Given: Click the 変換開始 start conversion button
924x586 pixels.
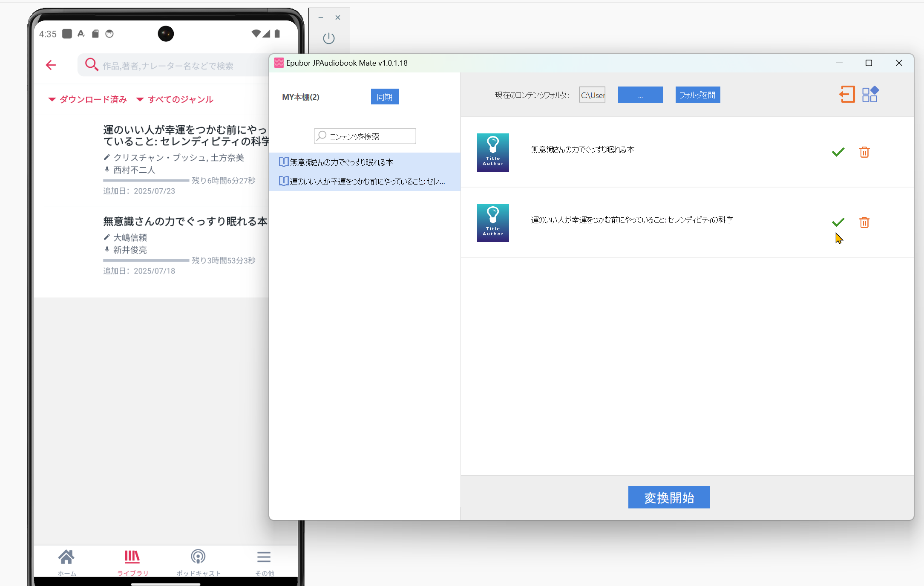Looking at the screenshot, I should [669, 497].
